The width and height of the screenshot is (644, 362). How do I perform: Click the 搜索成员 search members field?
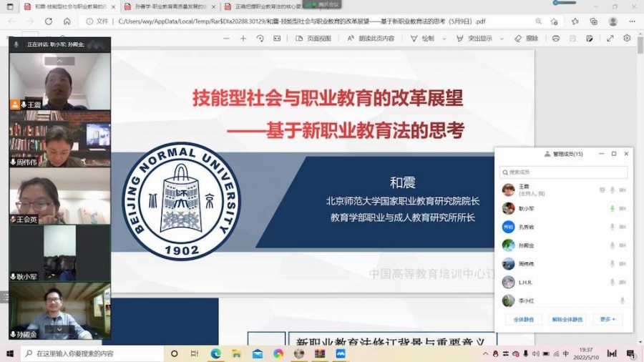coord(564,172)
